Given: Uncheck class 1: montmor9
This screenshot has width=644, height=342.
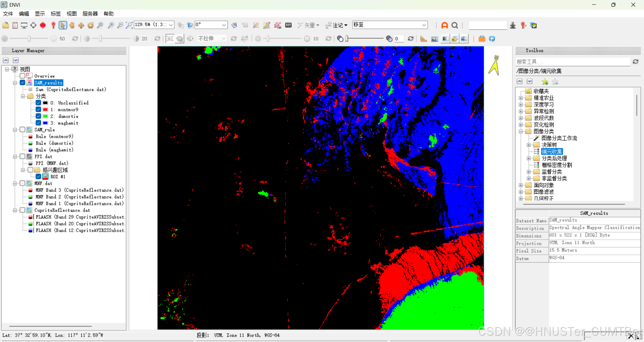Looking at the screenshot, I should pyautogui.click(x=39, y=109).
